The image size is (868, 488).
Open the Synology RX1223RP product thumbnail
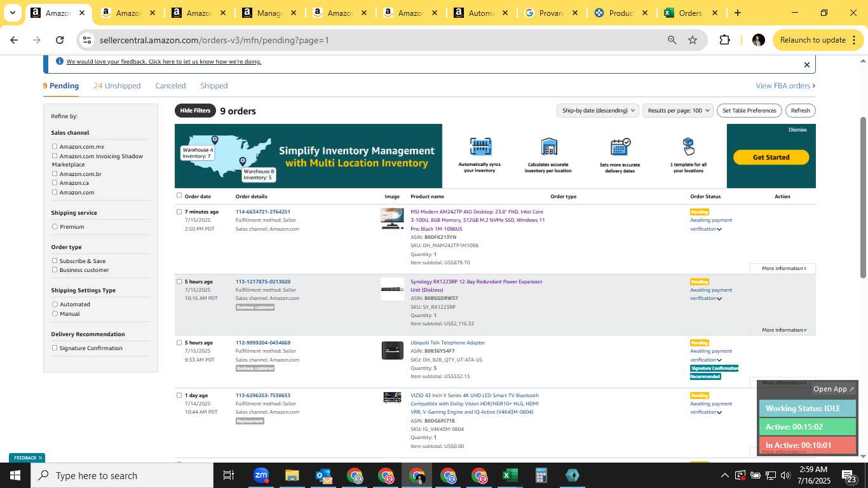click(x=392, y=289)
